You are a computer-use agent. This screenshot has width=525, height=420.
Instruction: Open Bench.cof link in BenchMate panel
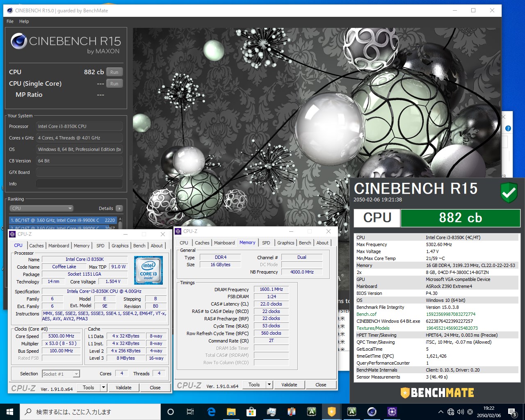(x=366, y=314)
